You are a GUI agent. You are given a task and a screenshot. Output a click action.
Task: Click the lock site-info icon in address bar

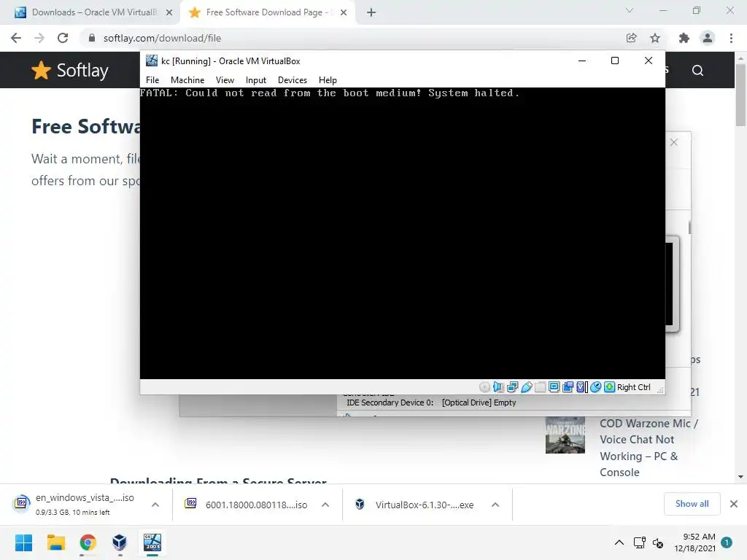(x=92, y=38)
